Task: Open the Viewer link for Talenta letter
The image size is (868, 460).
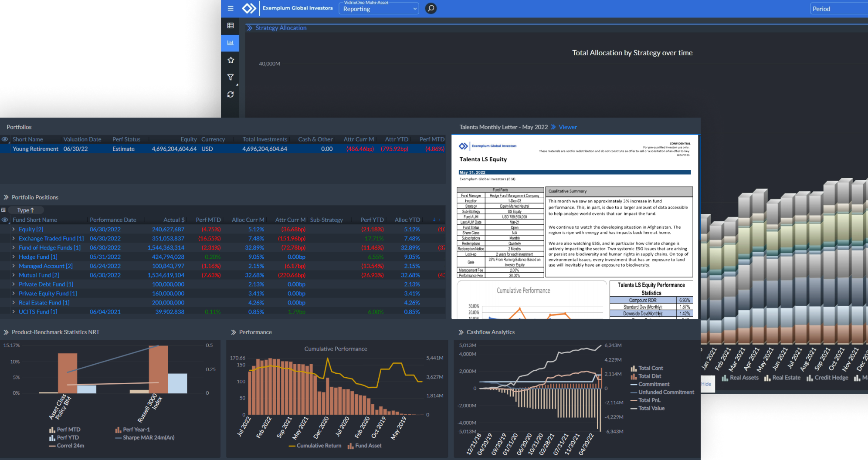Action: point(568,127)
